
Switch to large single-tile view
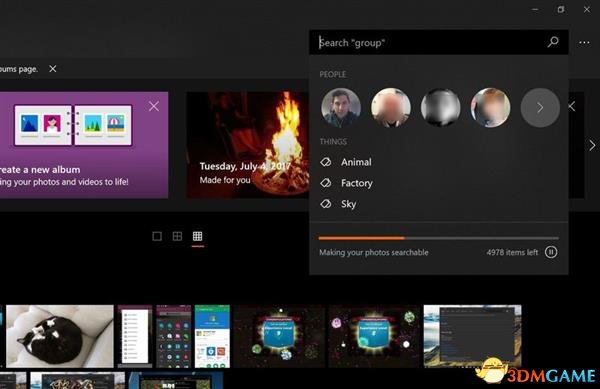coord(157,236)
